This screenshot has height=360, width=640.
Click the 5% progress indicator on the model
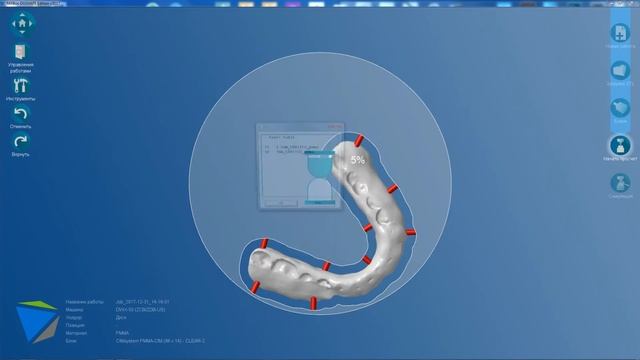(358, 160)
